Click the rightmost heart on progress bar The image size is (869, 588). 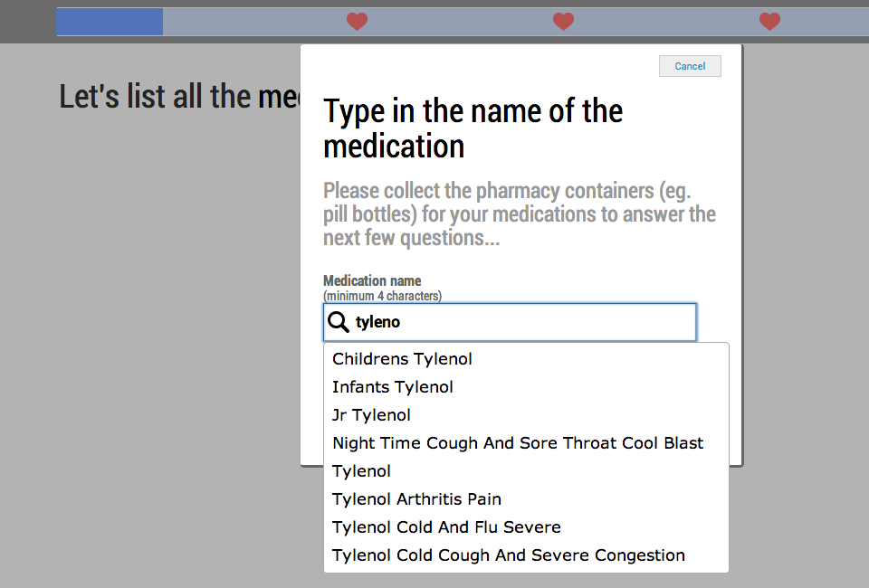769,22
